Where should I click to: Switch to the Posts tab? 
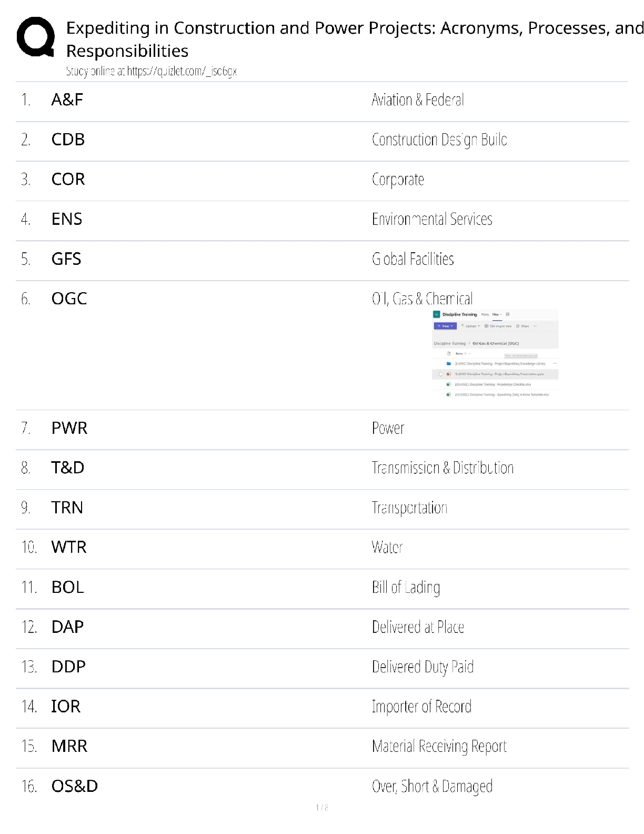coord(485,314)
